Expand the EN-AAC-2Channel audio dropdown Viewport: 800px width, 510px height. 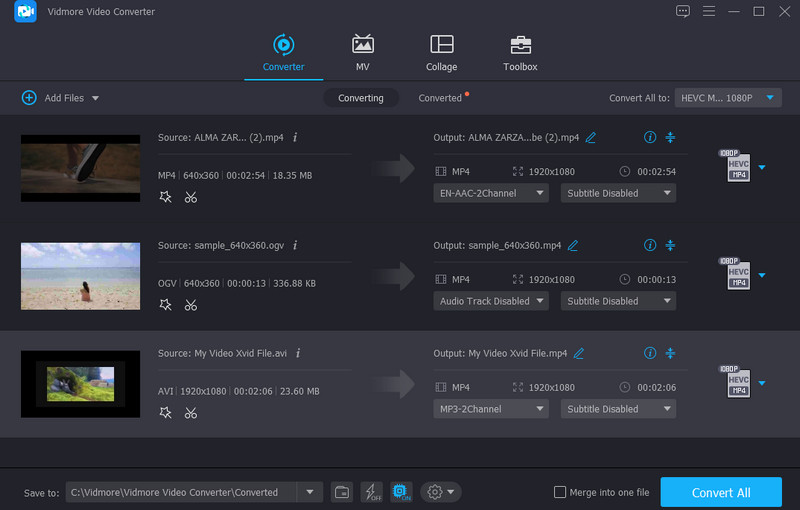[491, 193]
